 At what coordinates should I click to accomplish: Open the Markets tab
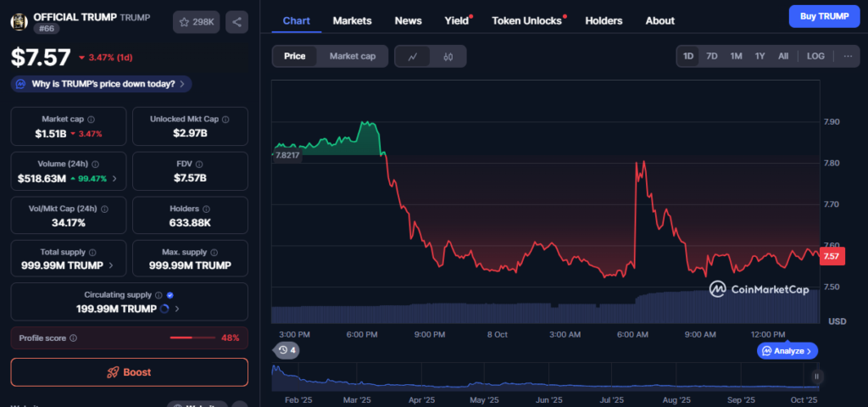352,20
